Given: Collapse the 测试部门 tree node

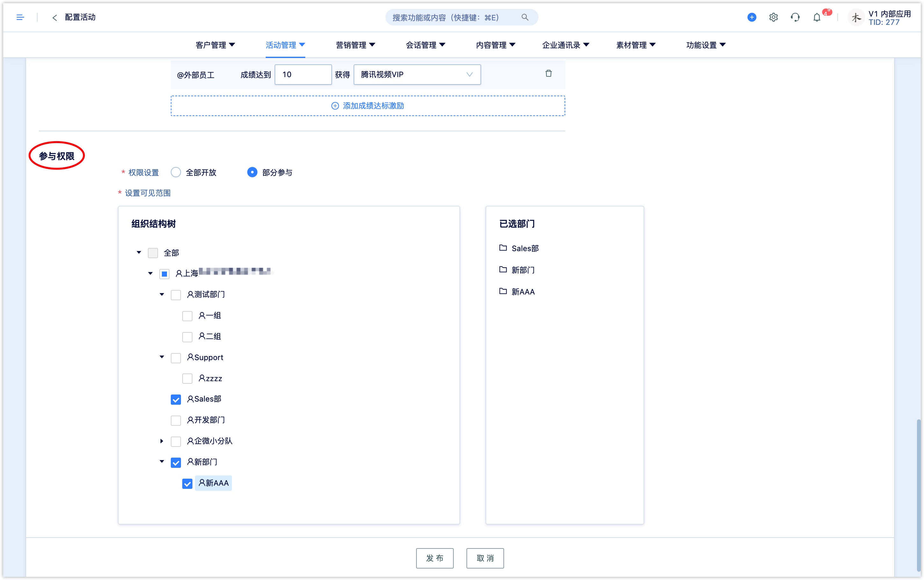Looking at the screenshot, I should point(162,294).
